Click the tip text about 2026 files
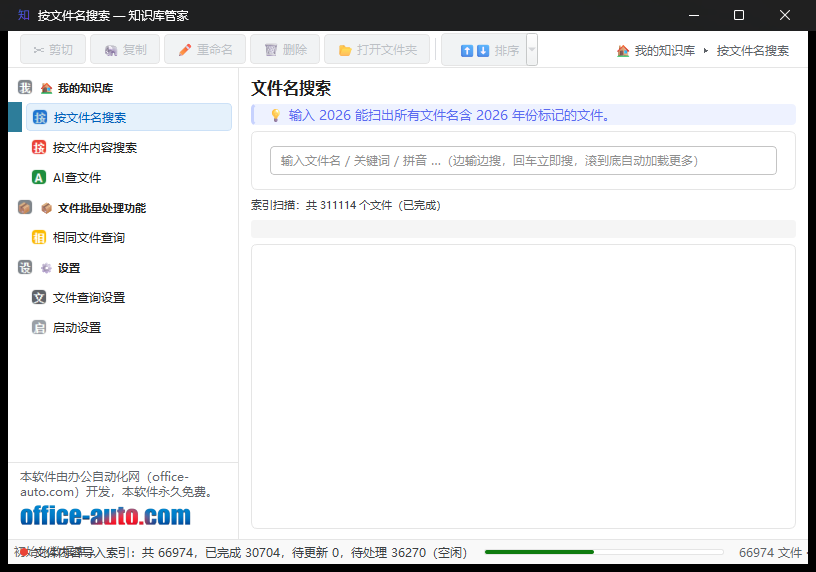Viewport: 816px width, 572px height. tap(449, 115)
